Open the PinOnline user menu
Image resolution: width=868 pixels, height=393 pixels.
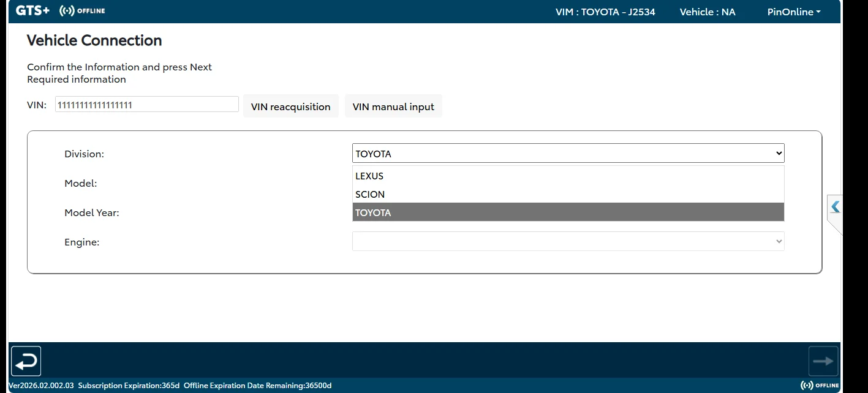tap(794, 12)
